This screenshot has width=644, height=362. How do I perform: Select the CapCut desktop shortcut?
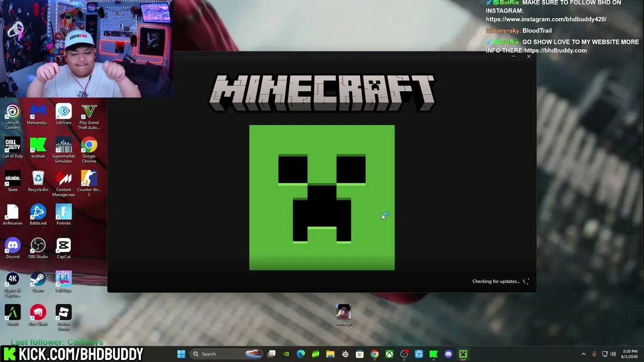tap(63, 249)
